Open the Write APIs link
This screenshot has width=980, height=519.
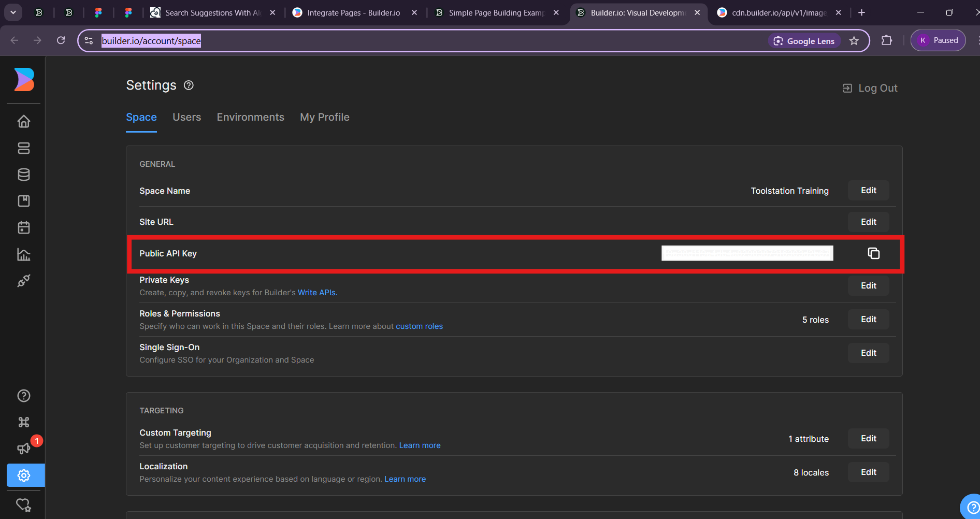point(317,293)
